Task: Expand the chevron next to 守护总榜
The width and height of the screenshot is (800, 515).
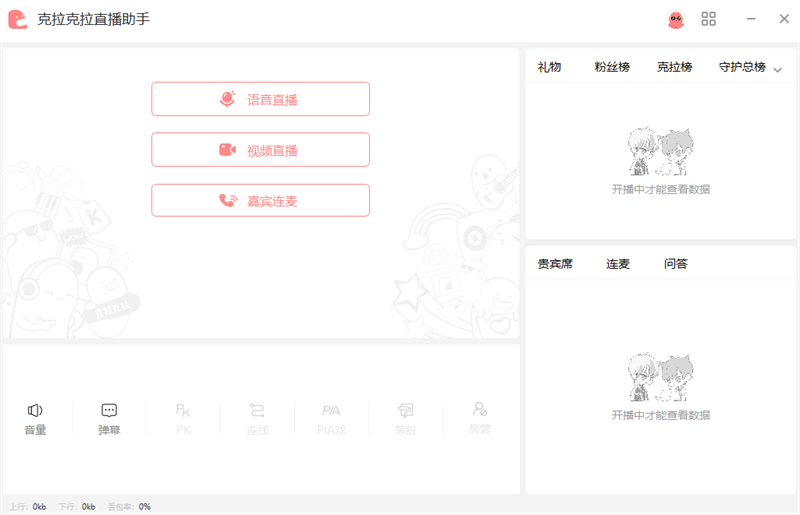Action: point(778,69)
